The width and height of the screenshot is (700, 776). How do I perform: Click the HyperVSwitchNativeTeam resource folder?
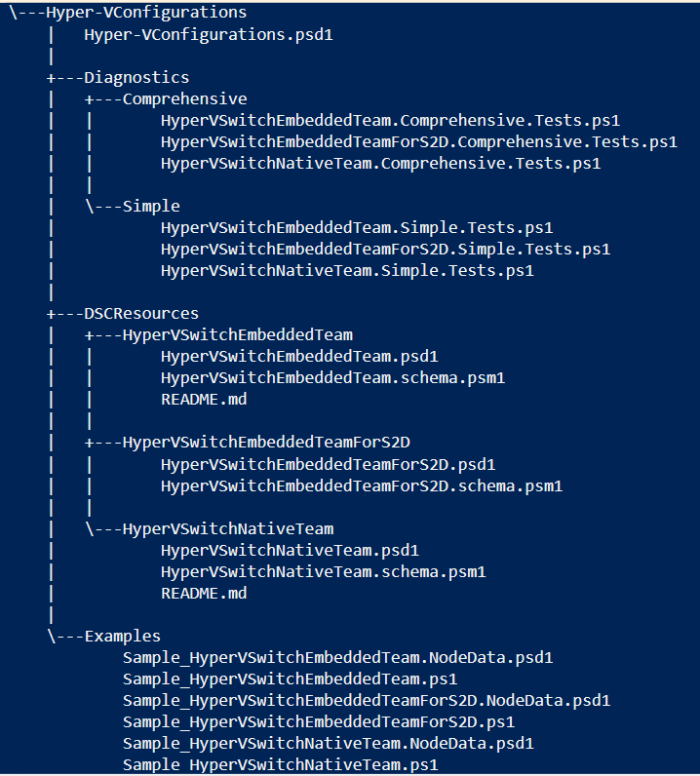point(228,528)
